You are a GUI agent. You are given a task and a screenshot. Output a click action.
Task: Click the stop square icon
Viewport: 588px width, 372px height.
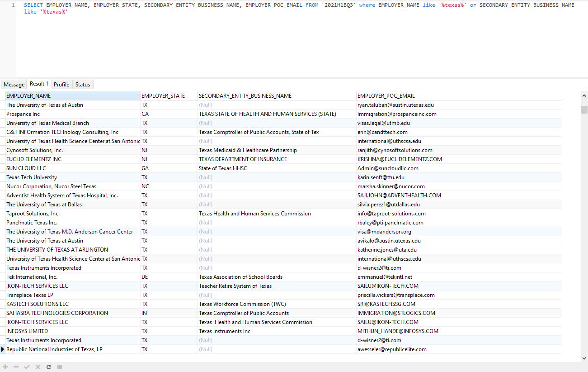point(60,367)
